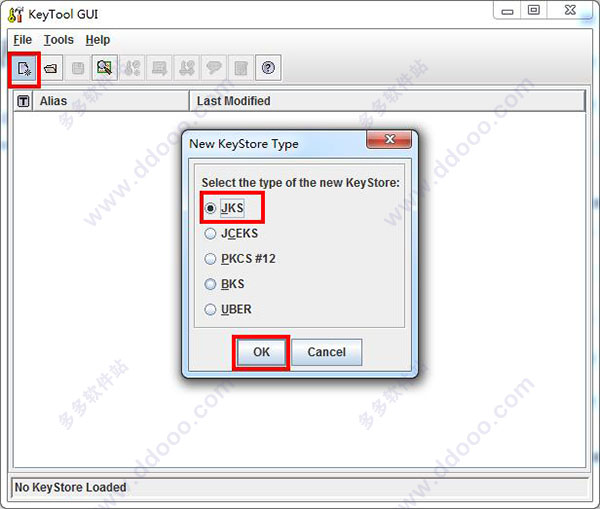Open the Tools menu
Image resolution: width=600 pixels, height=509 pixels.
pos(59,40)
